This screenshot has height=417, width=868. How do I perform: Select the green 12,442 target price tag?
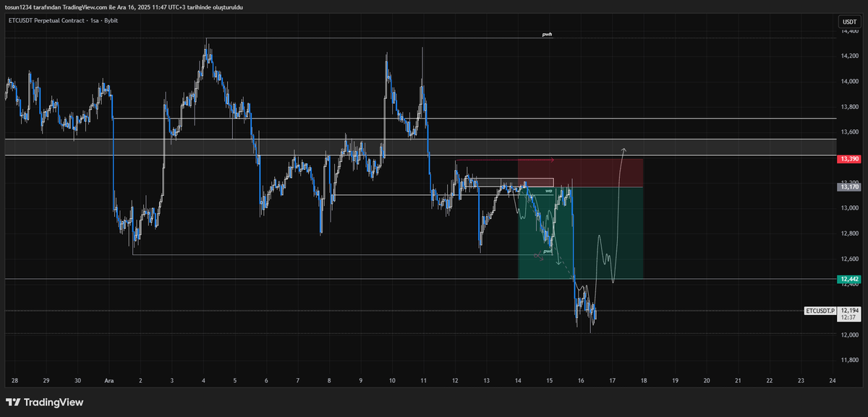848,279
